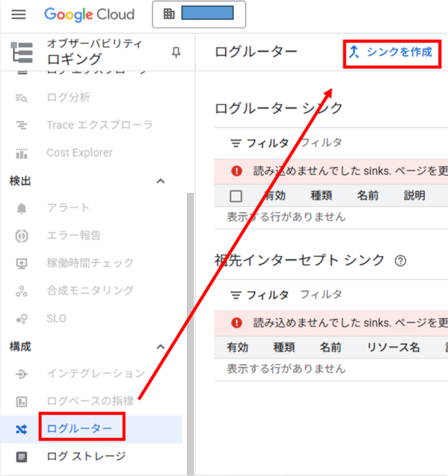Open エラー報告
Image resolution: width=448 pixels, height=476 pixels.
73,235
